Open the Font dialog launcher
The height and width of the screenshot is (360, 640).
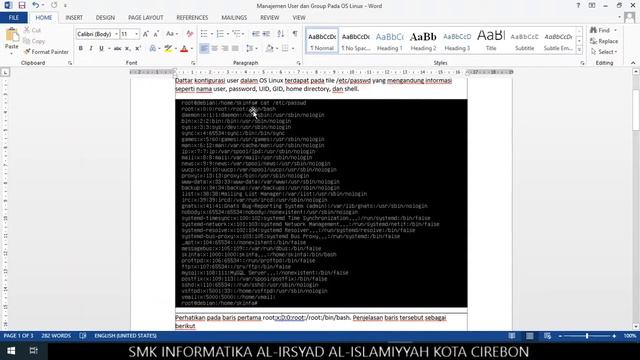193,63
